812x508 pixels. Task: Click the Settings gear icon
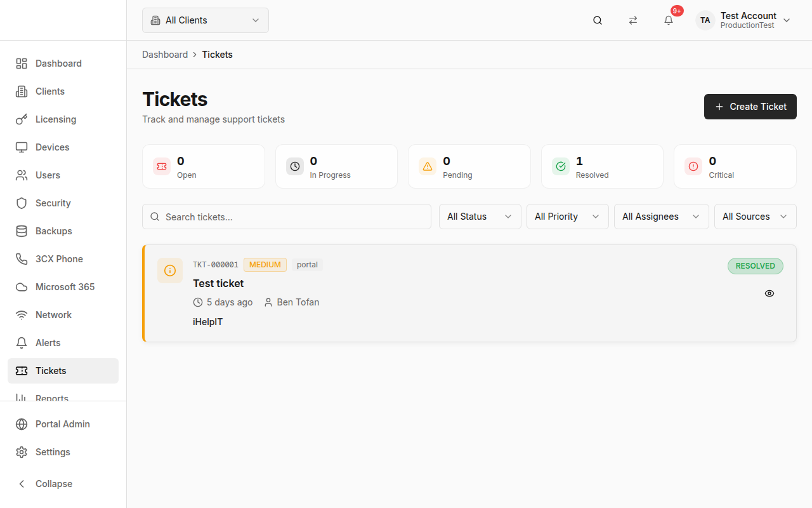click(x=22, y=452)
